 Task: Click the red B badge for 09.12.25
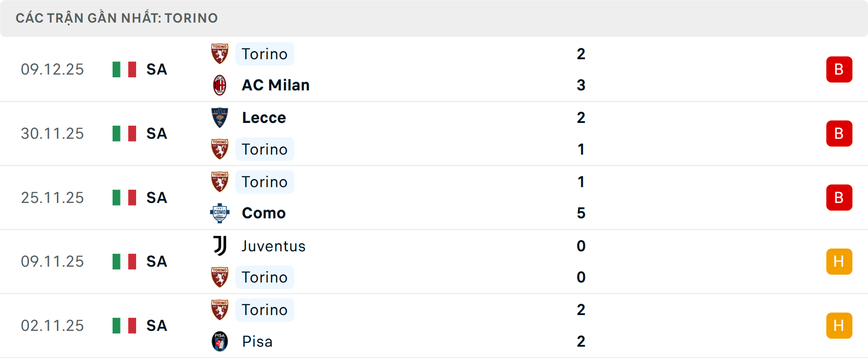click(839, 70)
